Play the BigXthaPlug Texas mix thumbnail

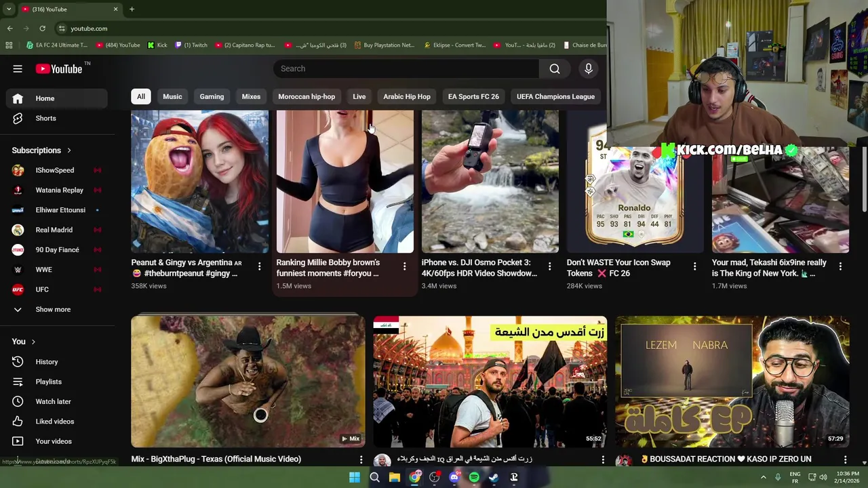pyautogui.click(x=248, y=382)
